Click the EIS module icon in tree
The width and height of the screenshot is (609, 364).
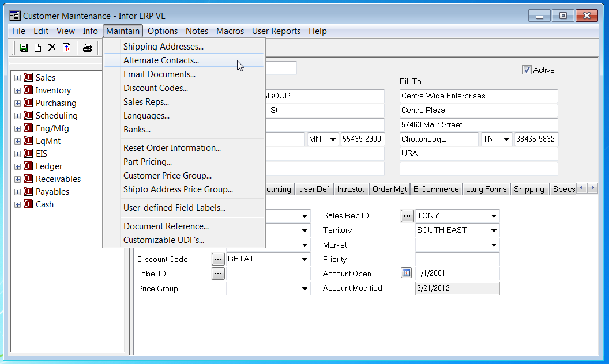pos(28,153)
